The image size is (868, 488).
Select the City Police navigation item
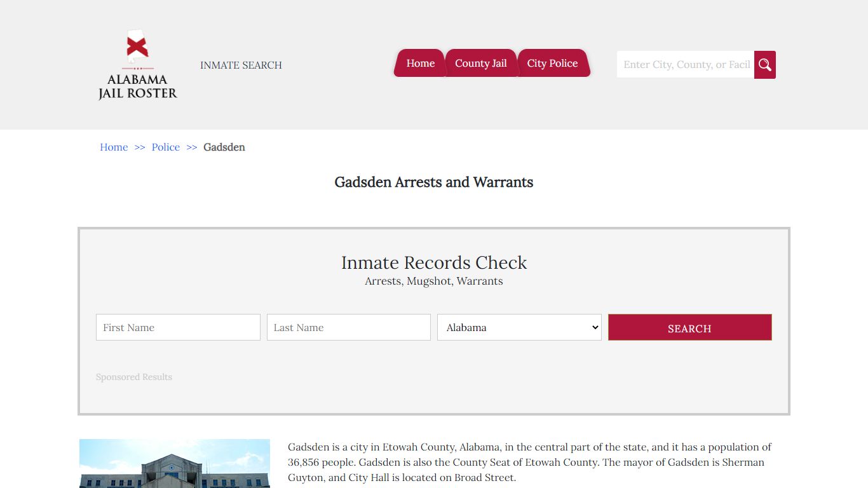(553, 63)
